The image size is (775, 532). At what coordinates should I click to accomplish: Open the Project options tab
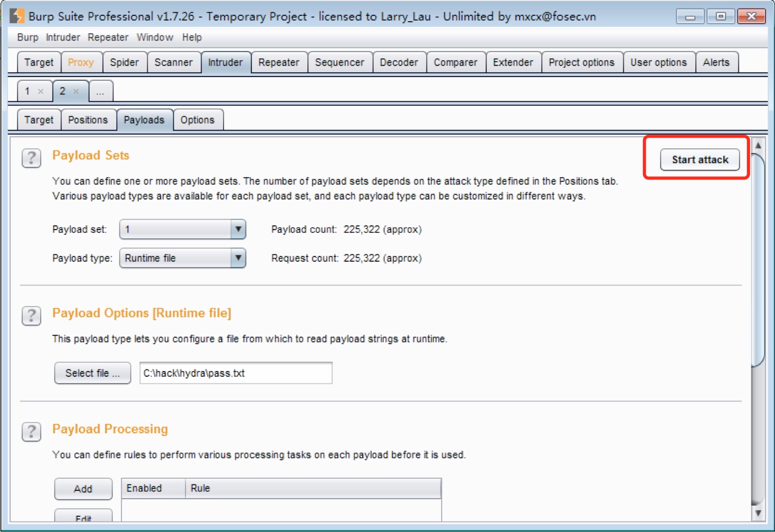point(582,62)
